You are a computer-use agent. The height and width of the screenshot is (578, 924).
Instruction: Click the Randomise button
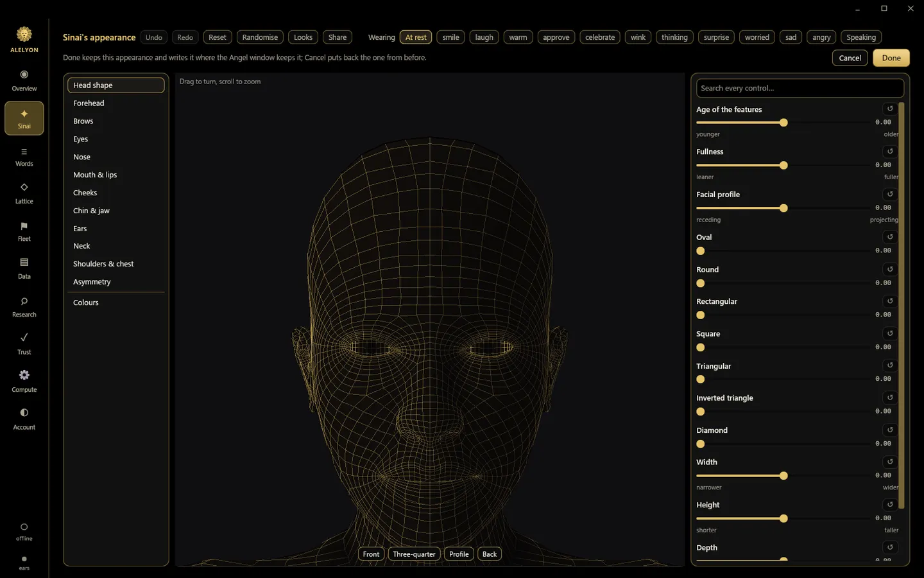click(260, 37)
